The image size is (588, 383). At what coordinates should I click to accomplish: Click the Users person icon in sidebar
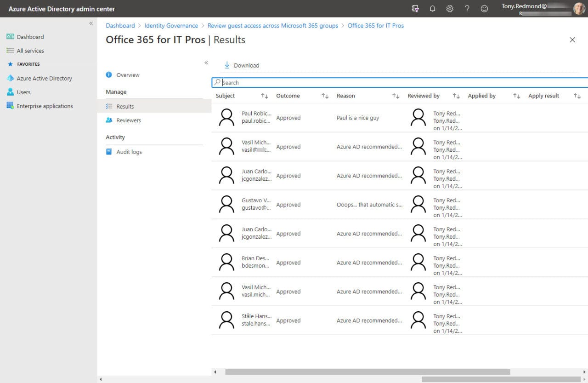coord(10,92)
